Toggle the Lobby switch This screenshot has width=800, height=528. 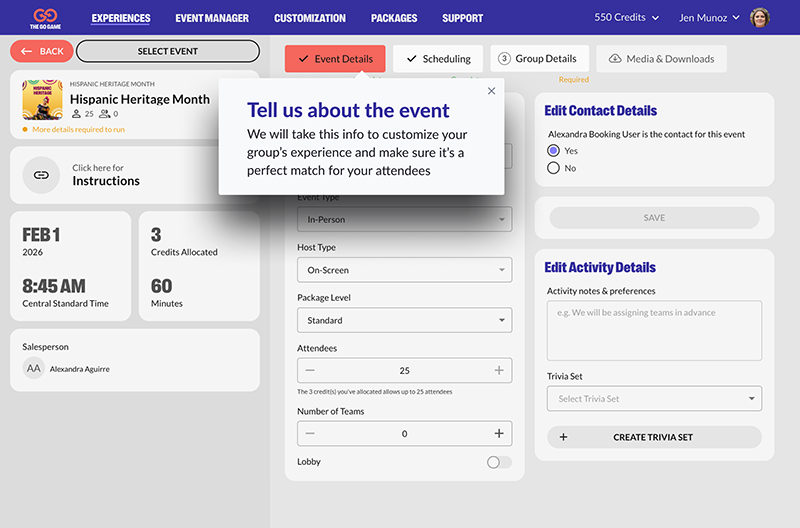point(498,462)
